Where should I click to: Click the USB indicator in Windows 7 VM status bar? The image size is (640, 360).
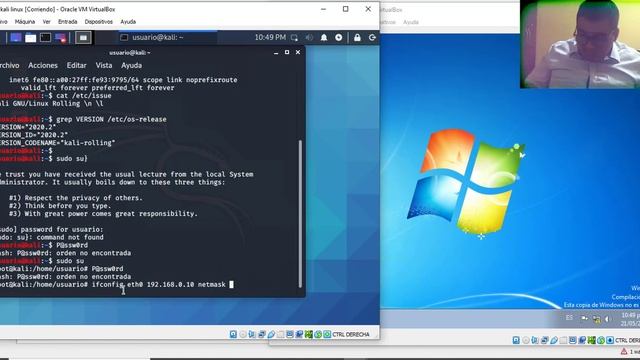[554, 340]
